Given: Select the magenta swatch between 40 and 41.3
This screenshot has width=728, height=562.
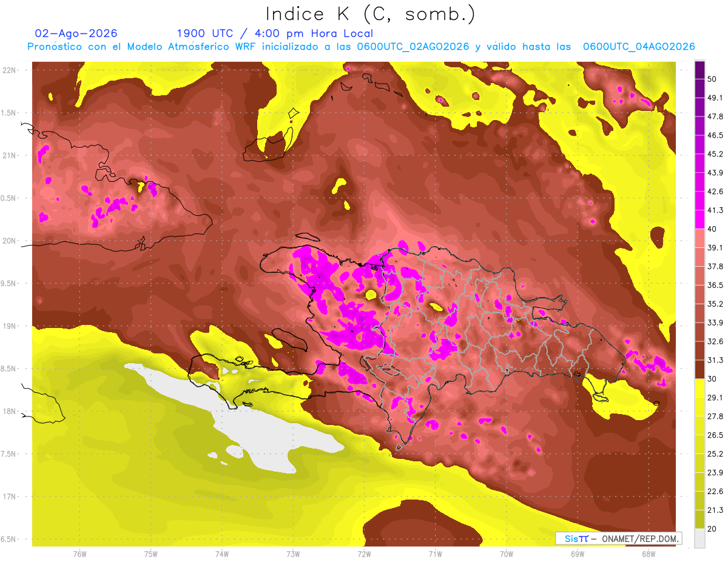Looking at the screenshot, I should 699,219.
